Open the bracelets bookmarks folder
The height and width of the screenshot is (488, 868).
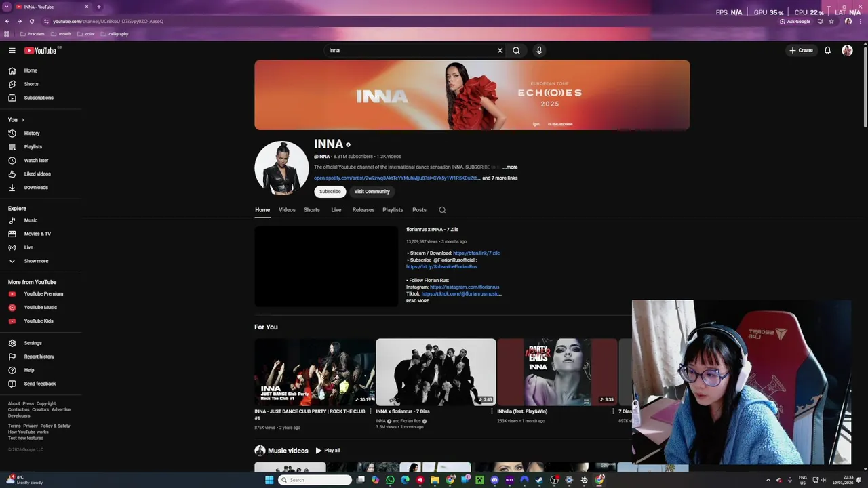tap(33, 34)
